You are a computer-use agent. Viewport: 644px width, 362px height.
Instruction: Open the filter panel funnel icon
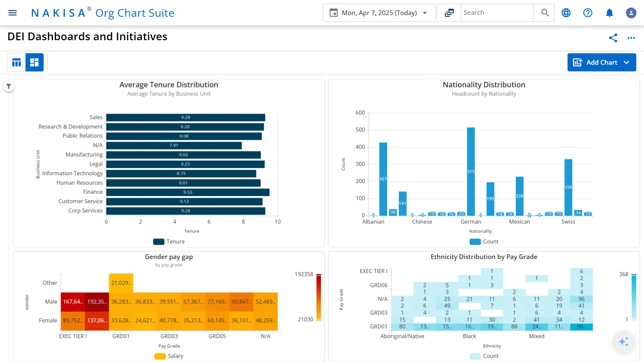tap(9, 86)
